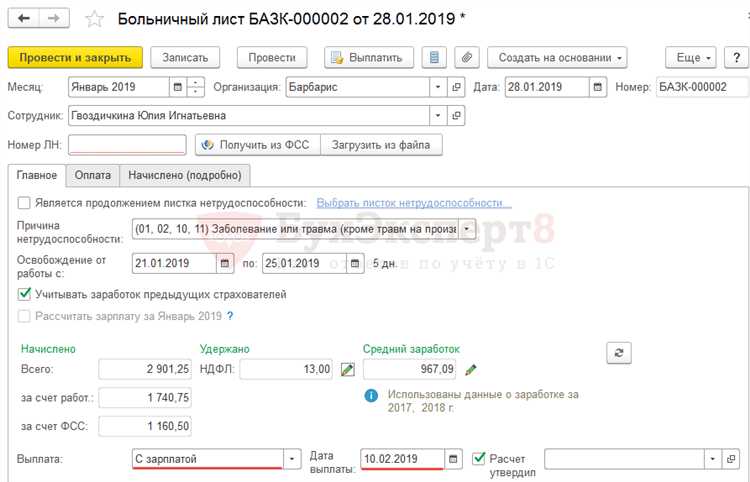Go back with the left arrow button
Screen dimensions: 750x482
(x=23, y=19)
